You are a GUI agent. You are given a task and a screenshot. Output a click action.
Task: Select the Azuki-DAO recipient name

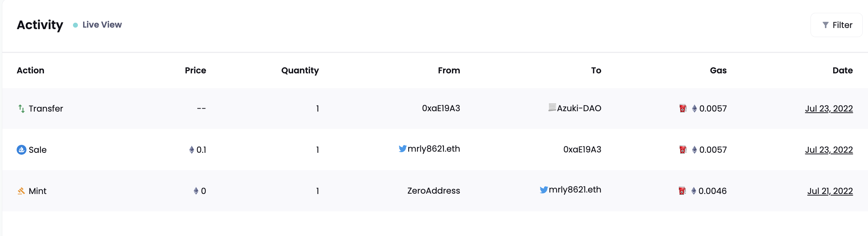point(579,108)
